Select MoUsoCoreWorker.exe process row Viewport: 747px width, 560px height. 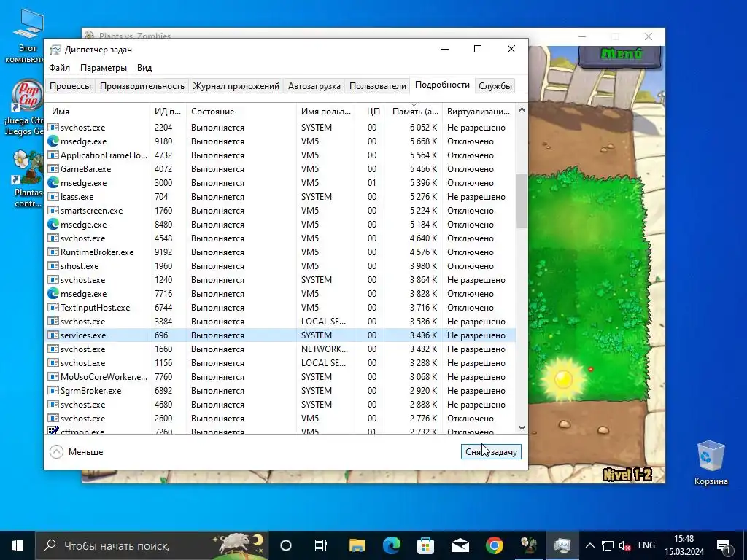point(281,377)
